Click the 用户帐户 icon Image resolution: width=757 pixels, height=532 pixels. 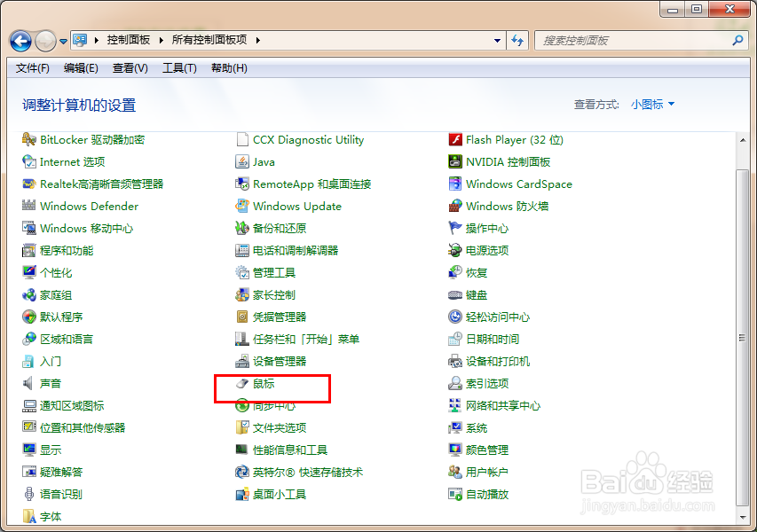455,473
